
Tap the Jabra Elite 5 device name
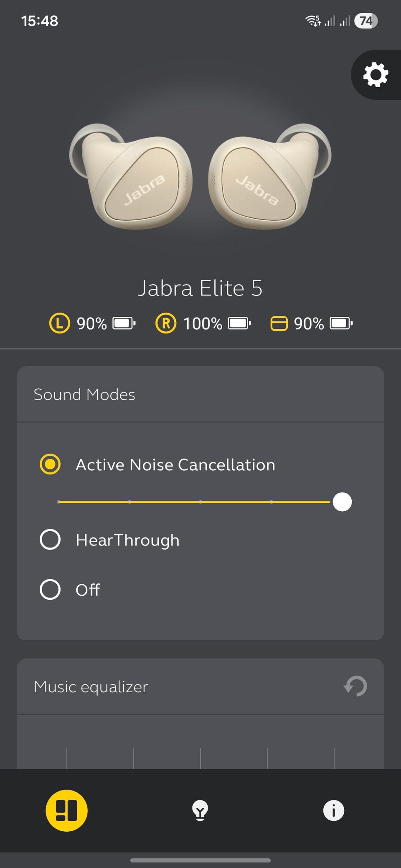point(200,288)
